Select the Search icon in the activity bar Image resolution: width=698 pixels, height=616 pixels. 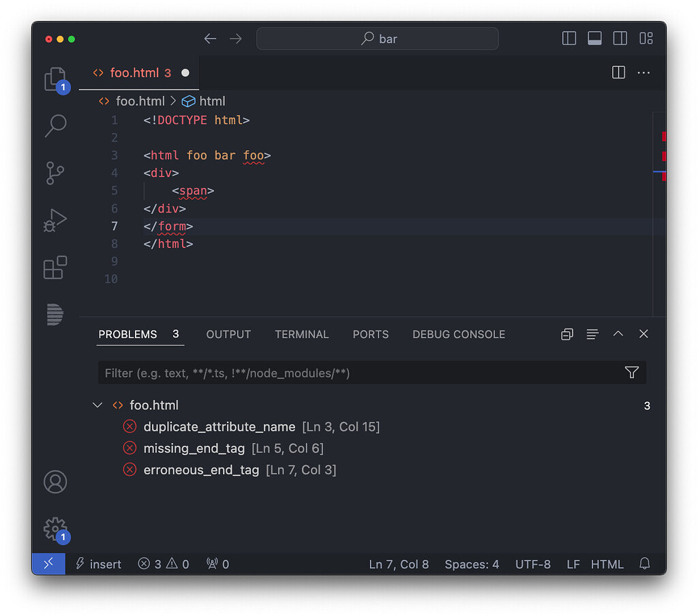coord(55,125)
